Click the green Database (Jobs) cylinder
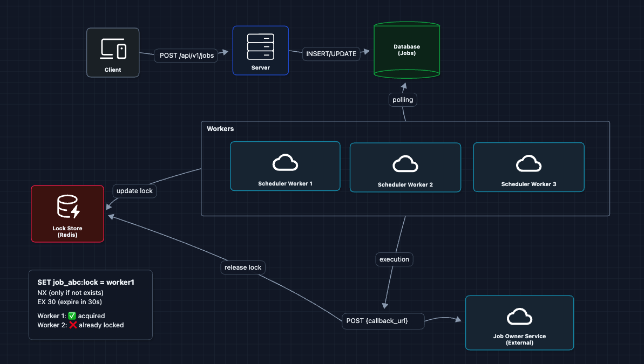 (x=406, y=50)
